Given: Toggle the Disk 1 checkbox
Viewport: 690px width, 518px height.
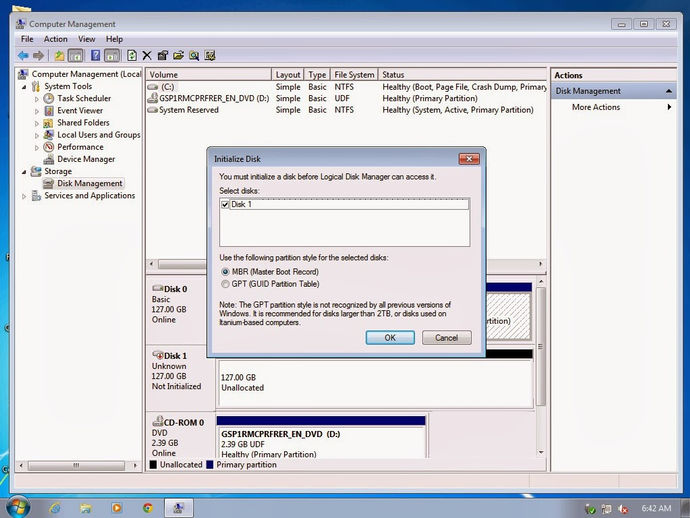Looking at the screenshot, I should pos(225,205).
